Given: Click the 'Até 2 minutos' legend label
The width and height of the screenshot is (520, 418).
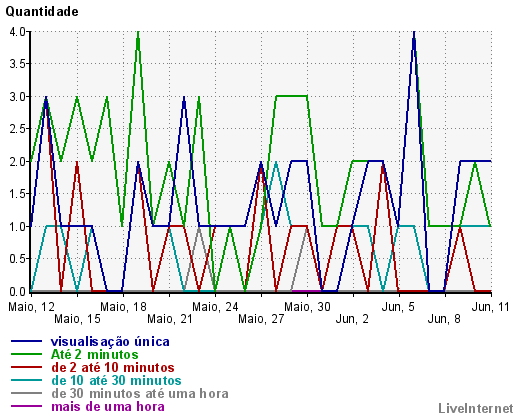Looking at the screenshot, I should 94,354.
